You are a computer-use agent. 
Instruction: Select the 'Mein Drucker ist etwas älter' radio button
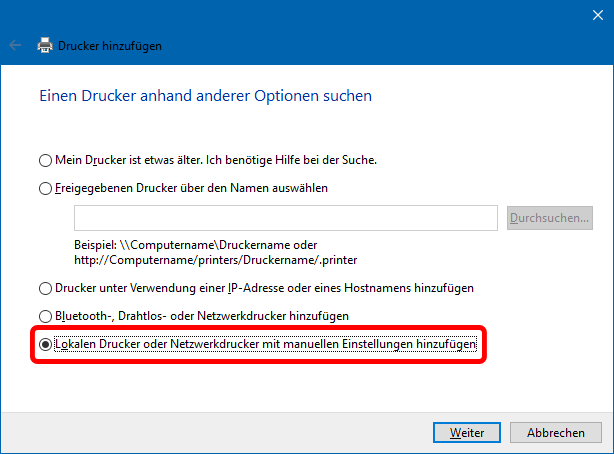pos(44,160)
